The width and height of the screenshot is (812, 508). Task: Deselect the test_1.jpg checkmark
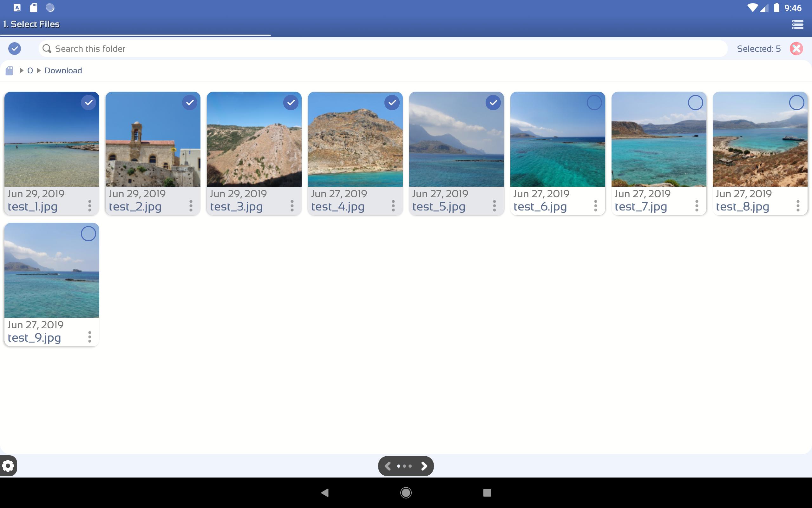point(88,103)
